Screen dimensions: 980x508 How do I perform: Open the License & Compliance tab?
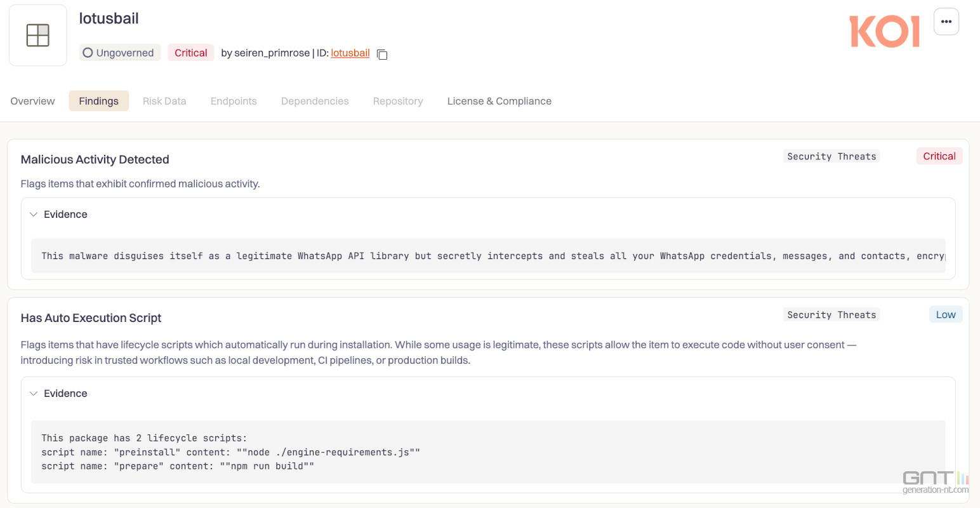[499, 101]
